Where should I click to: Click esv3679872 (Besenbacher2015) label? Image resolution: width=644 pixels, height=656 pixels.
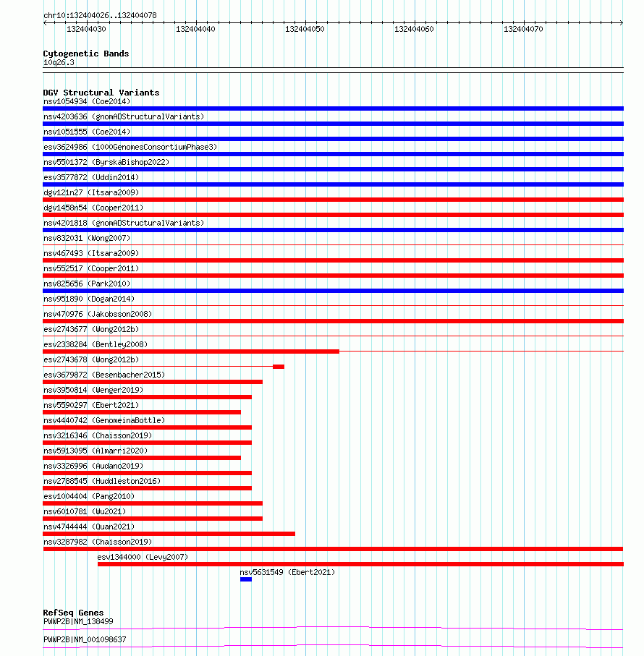(104, 375)
